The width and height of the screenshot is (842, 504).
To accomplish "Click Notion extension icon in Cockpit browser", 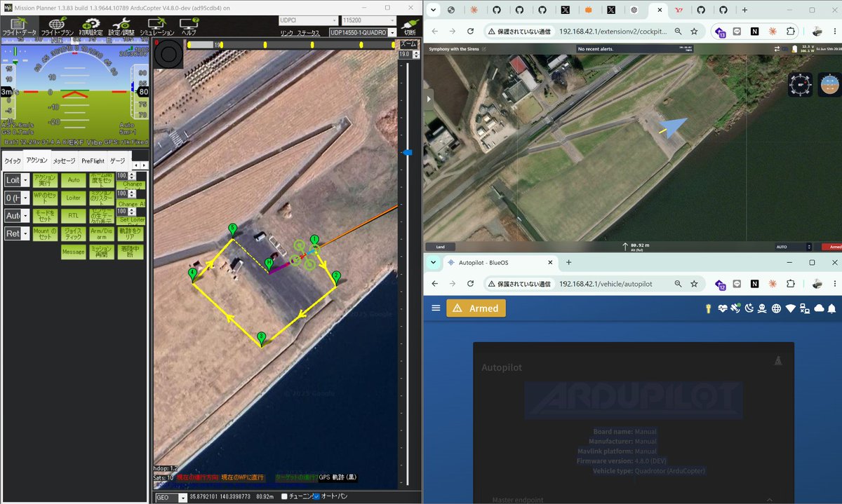I will pyautogui.click(x=755, y=32).
